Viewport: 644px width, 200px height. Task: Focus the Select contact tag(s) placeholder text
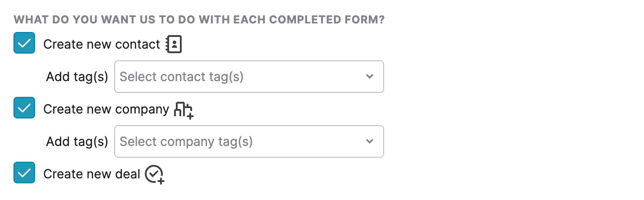click(x=182, y=77)
